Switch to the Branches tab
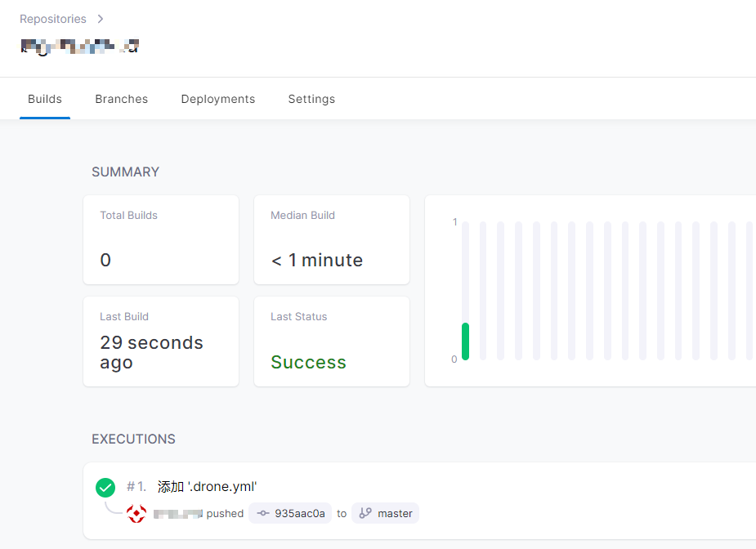This screenshot has height=549, width=756. 122,99
